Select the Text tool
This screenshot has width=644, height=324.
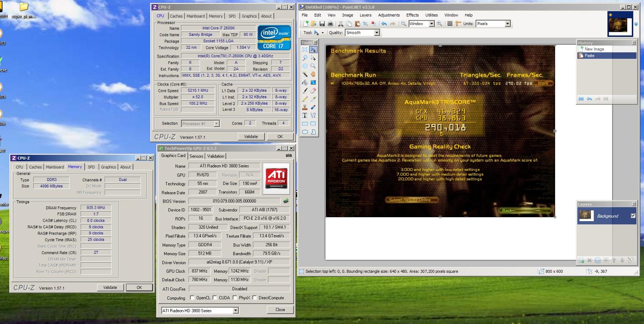click(x=305, y=116)
